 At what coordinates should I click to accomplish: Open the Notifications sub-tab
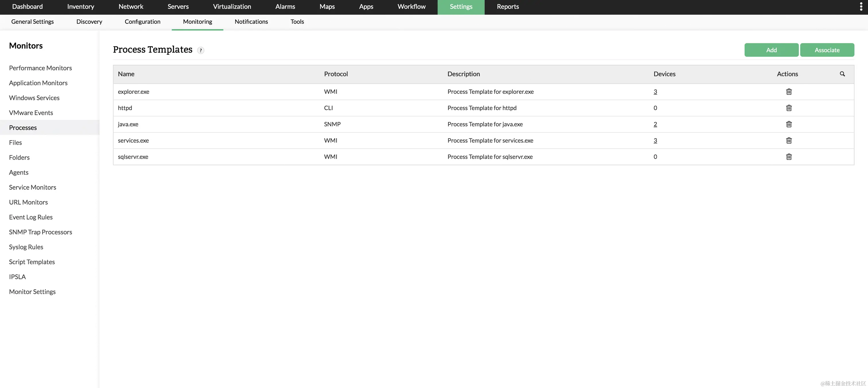[251, 22]
